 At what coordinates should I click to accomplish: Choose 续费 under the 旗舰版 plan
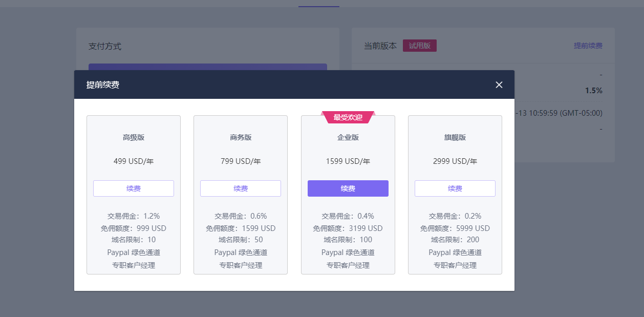tap(455, 188)
